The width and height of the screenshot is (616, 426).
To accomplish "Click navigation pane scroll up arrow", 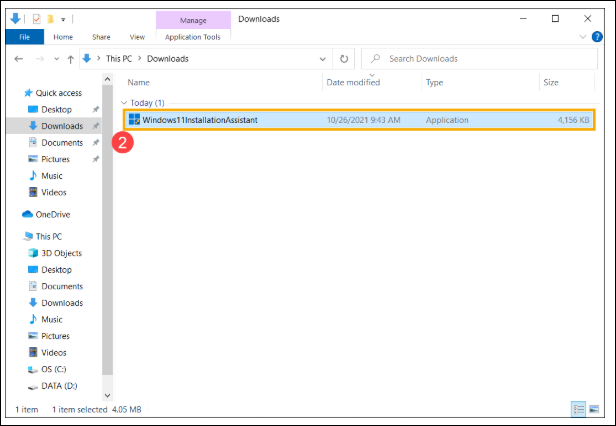I will [107, 79].
